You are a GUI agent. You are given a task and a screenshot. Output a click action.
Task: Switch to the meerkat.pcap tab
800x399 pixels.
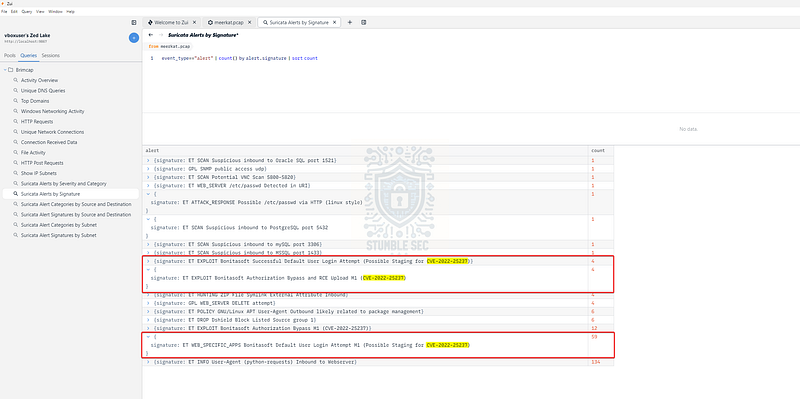tap(229, 22)
